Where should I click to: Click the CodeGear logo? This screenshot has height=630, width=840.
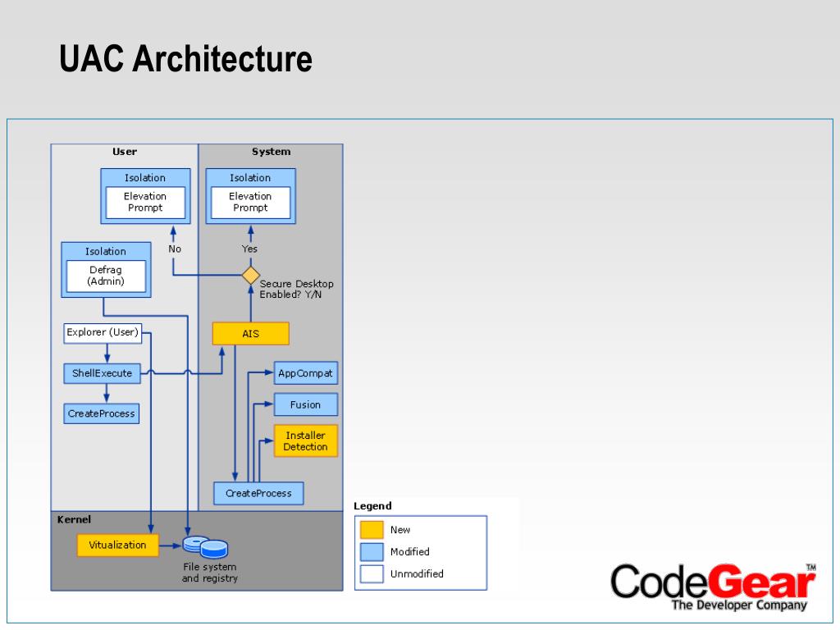713,587
